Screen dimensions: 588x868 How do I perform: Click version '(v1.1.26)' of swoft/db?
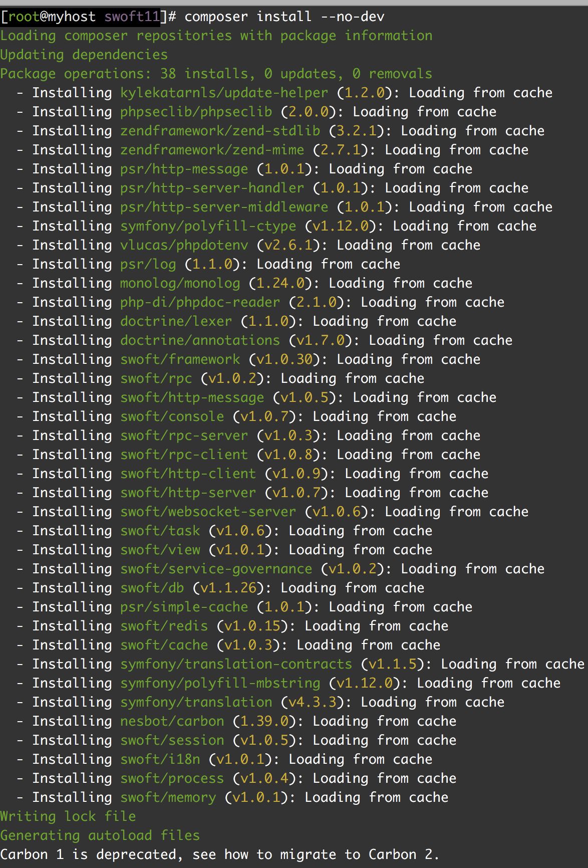228,588
